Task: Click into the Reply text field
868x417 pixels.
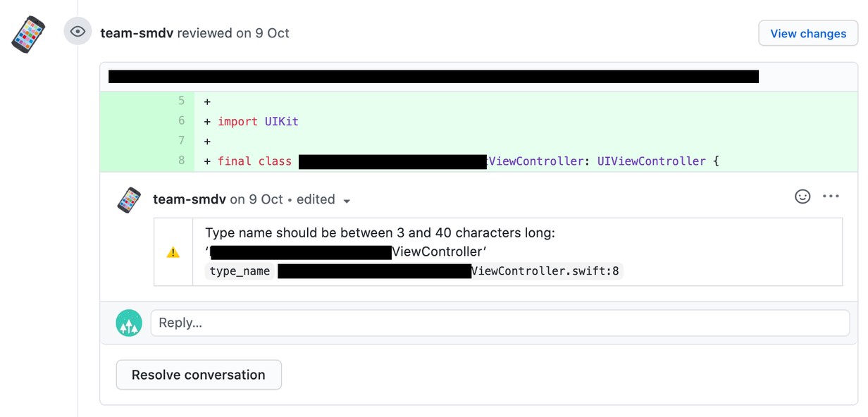Action: coord(500,323)
